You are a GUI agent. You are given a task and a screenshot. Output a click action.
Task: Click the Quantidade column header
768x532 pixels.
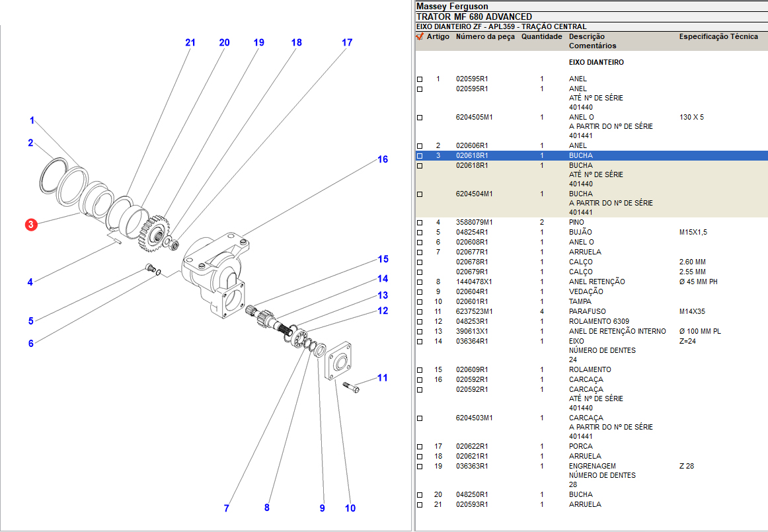[541, 37]
